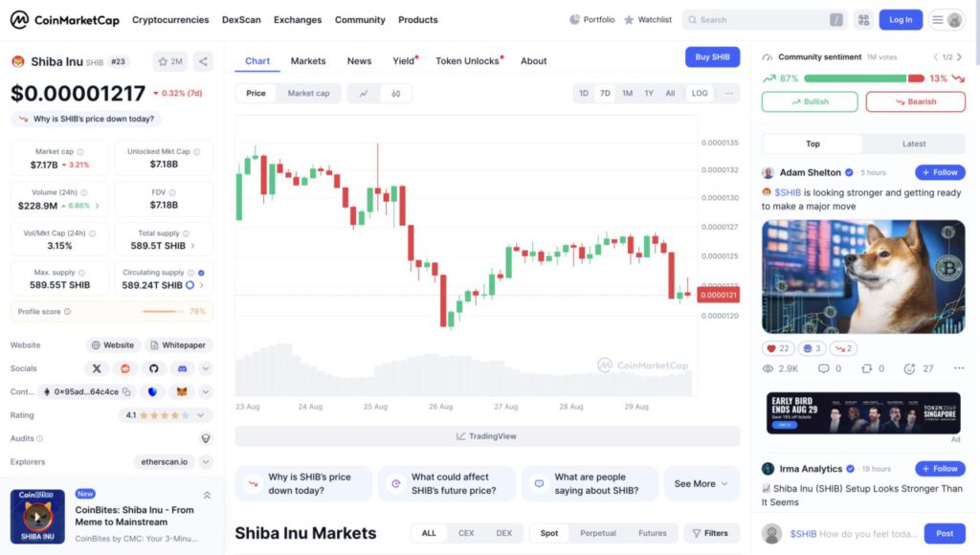Viewport: 980px width, 555px height.
Task: Open the Reddit social link
Action: [x=124, y=368]
